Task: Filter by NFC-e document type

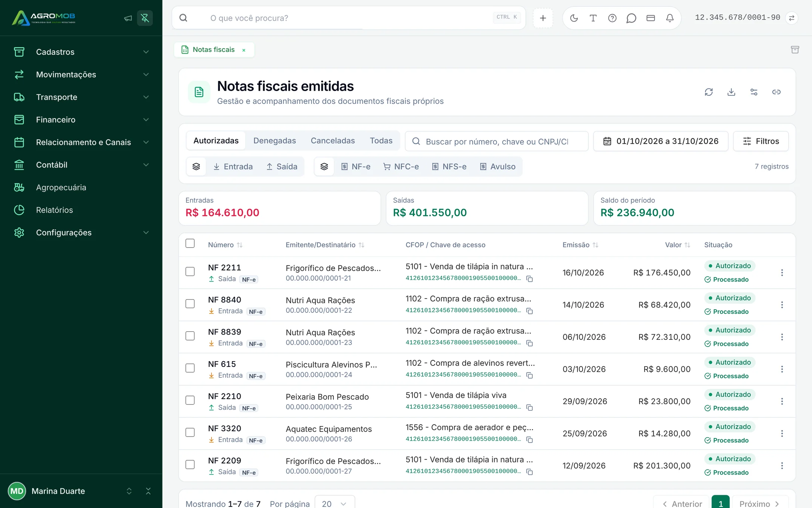Action: [x=401, y=167]
